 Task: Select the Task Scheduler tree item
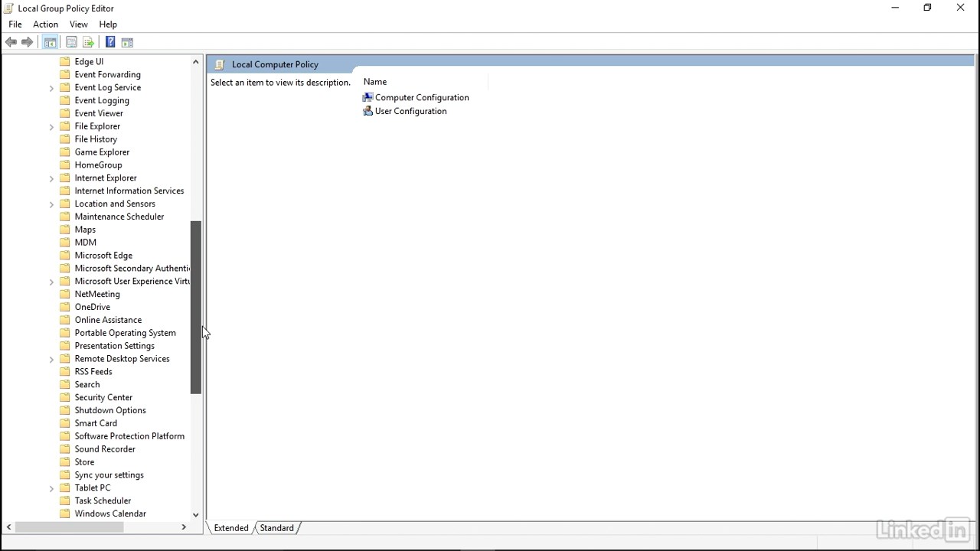pyautogui.click(x=103, y=500)
